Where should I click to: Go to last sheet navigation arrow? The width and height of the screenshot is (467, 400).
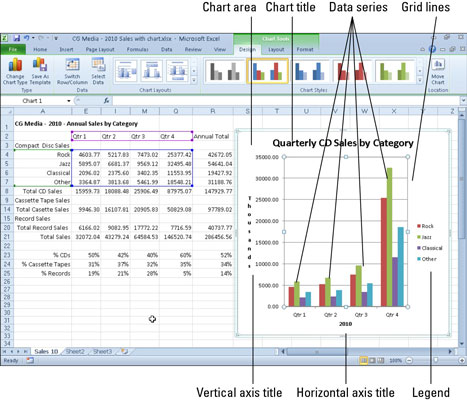25,351
